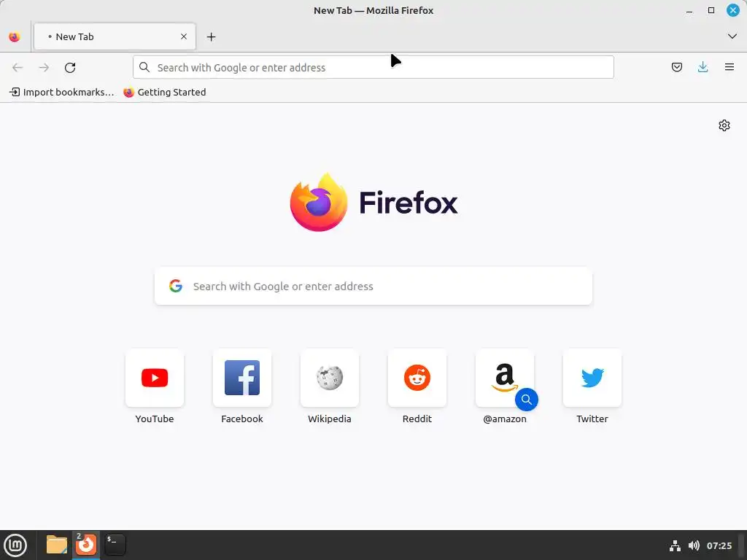Open the terminal from taskbar

pyautogui.click(x=115, y=545)
